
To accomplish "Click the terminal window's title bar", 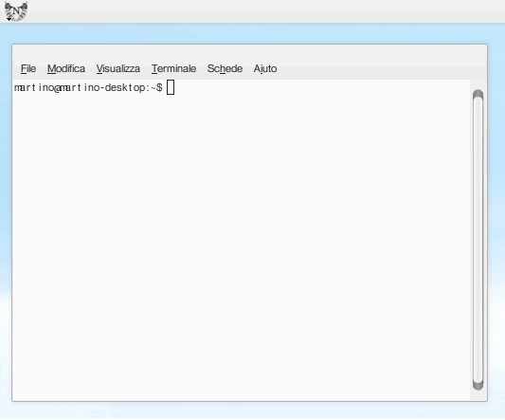I will coord(249,51).
